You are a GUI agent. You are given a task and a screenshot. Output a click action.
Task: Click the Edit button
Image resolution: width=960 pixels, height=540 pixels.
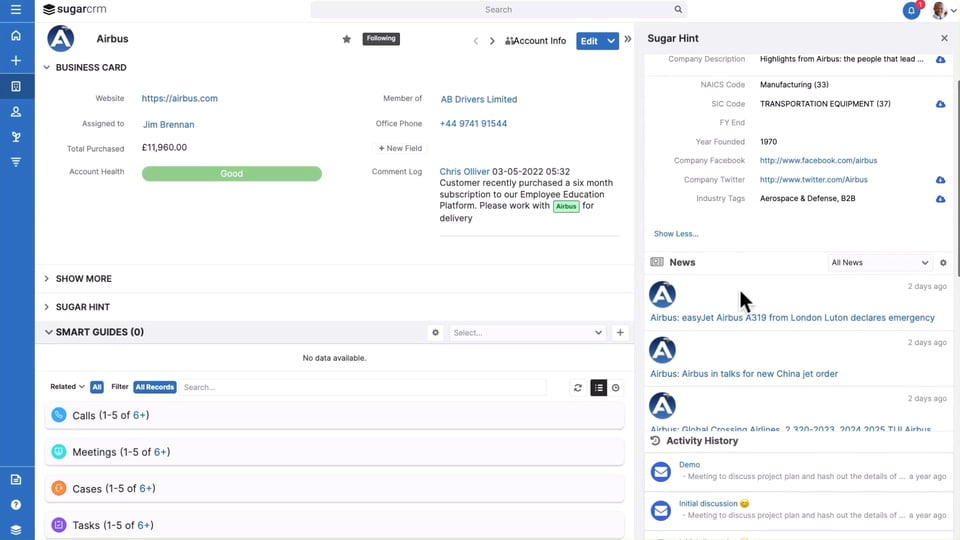(590, 41)
